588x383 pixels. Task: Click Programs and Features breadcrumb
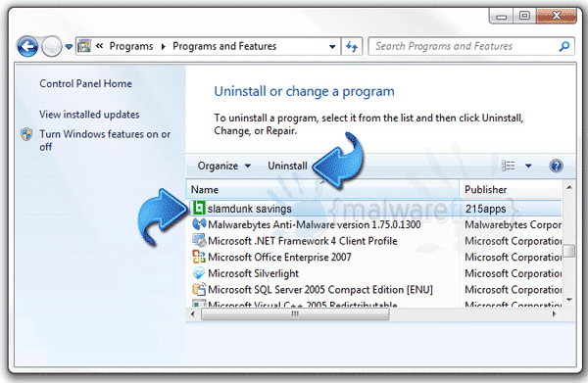point(224,46)
